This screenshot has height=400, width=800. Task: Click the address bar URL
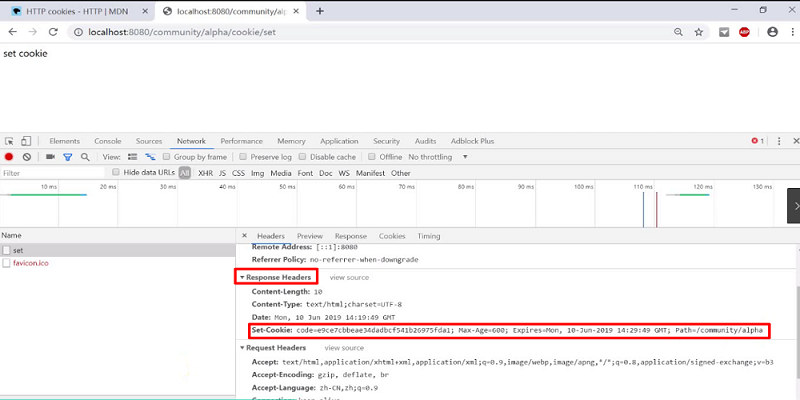click(x=182, y=32)
